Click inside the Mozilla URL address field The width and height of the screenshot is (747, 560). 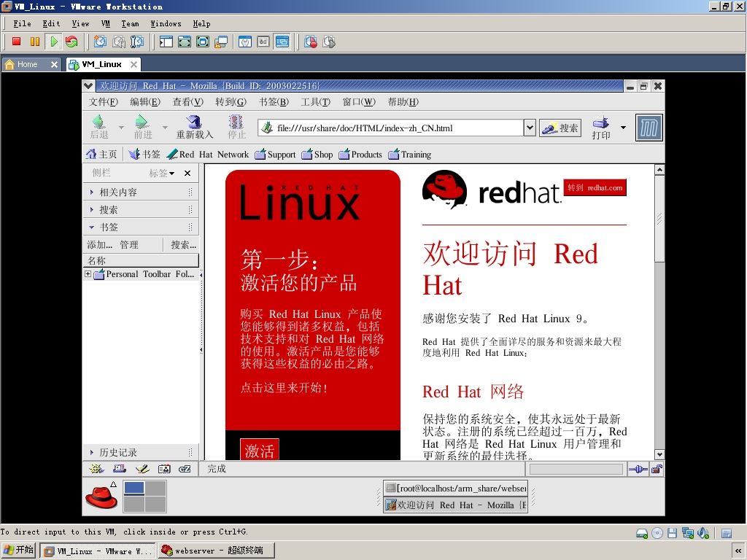coord(391,128)
